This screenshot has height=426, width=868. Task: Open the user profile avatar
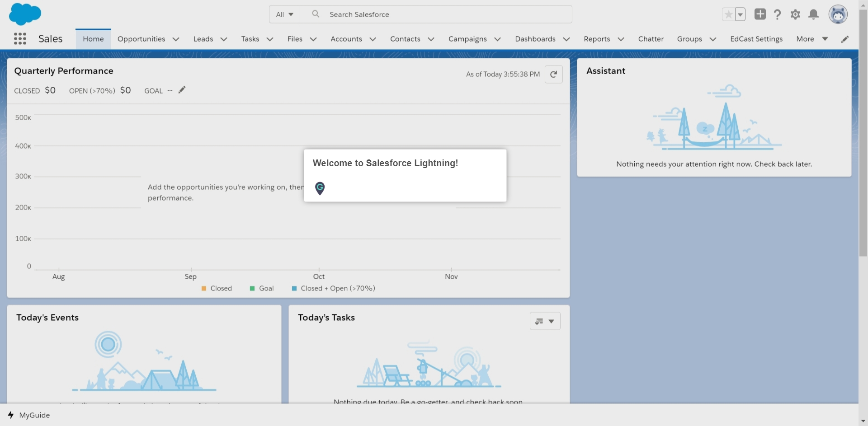[838, 14]
